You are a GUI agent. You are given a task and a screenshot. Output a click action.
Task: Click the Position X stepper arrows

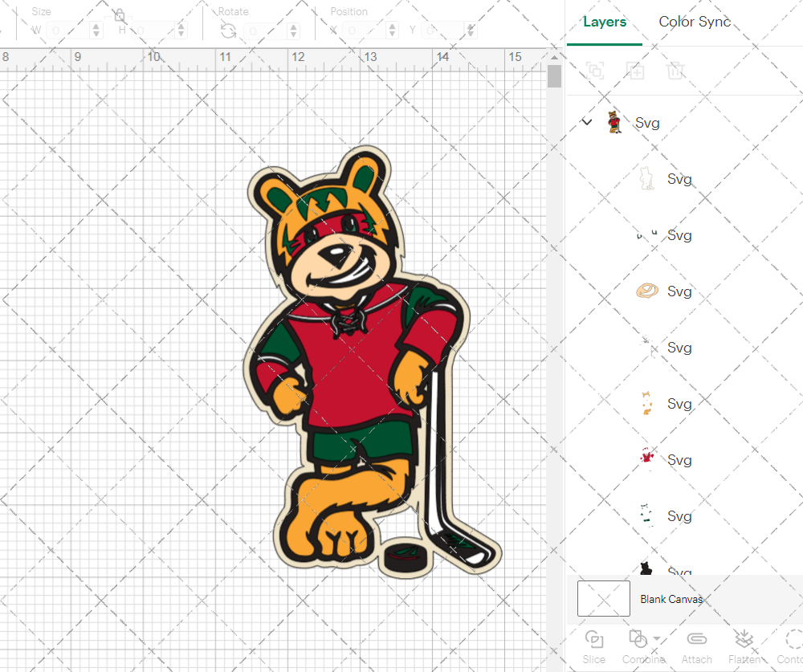(393, 31)
